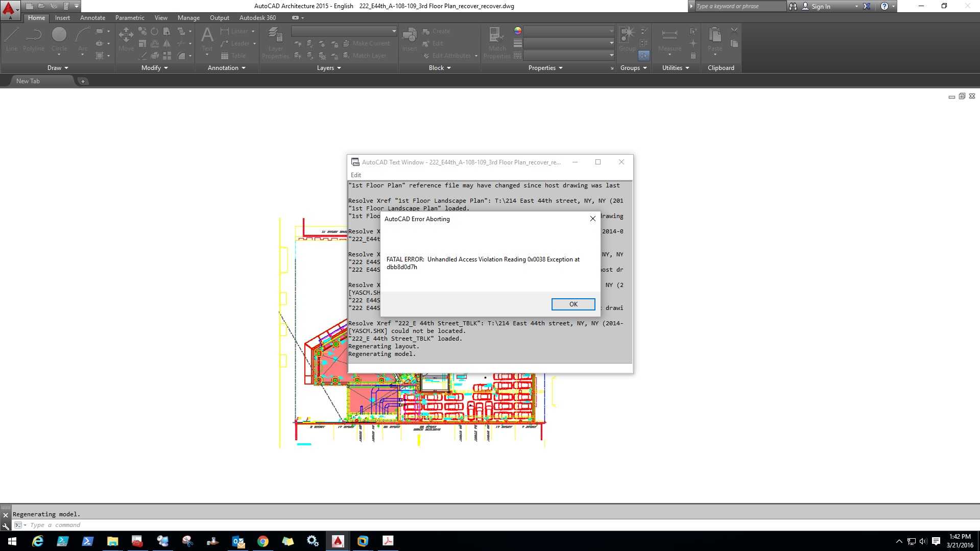980x551 pixels.
Task: Open command line customize wrench icon
Action: [6, 525]
